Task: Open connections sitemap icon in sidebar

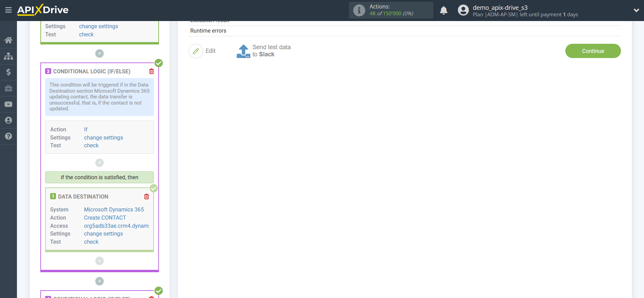Action: click(x=8, y=56)
